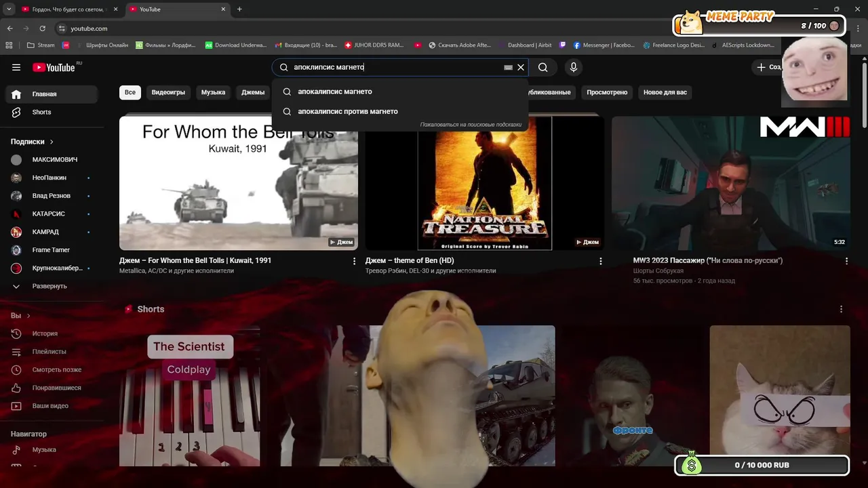Select suggestion апокалипсис против магнето
The width and height of the screenshot is (868, 488).
click(x=400, y=111)
